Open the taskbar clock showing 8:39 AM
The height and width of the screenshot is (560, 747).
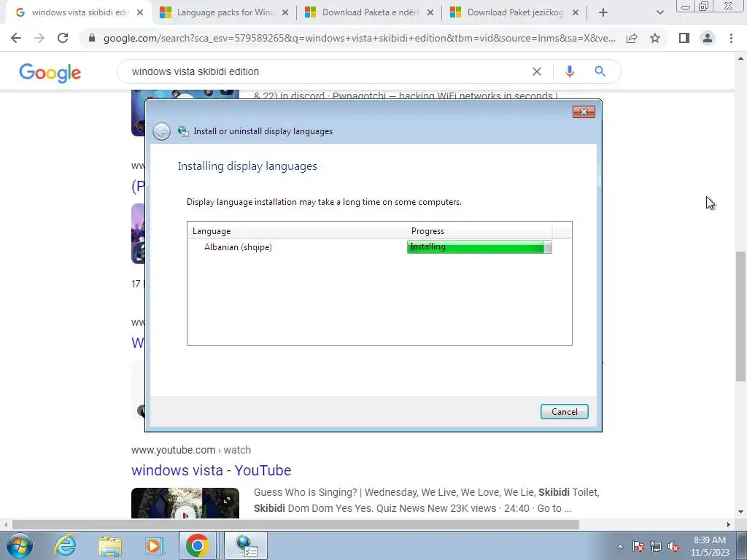[x=710, y=546]
